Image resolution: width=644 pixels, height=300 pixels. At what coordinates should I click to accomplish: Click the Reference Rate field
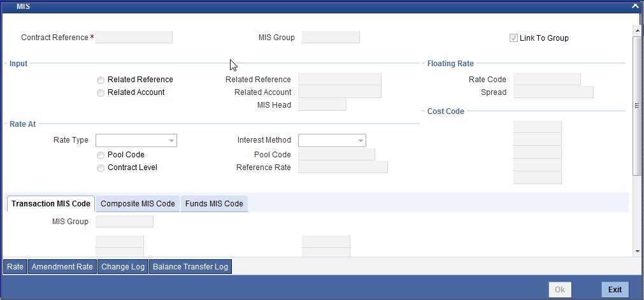pyautogui.click(x=343, y=168)
